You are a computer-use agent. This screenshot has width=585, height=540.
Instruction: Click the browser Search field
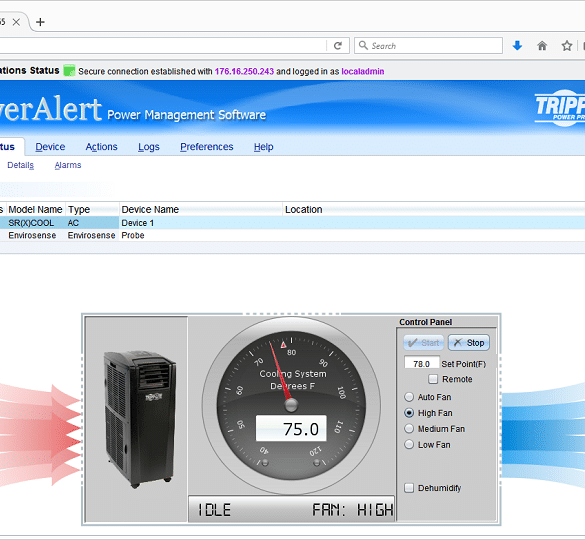click(428, 46)
